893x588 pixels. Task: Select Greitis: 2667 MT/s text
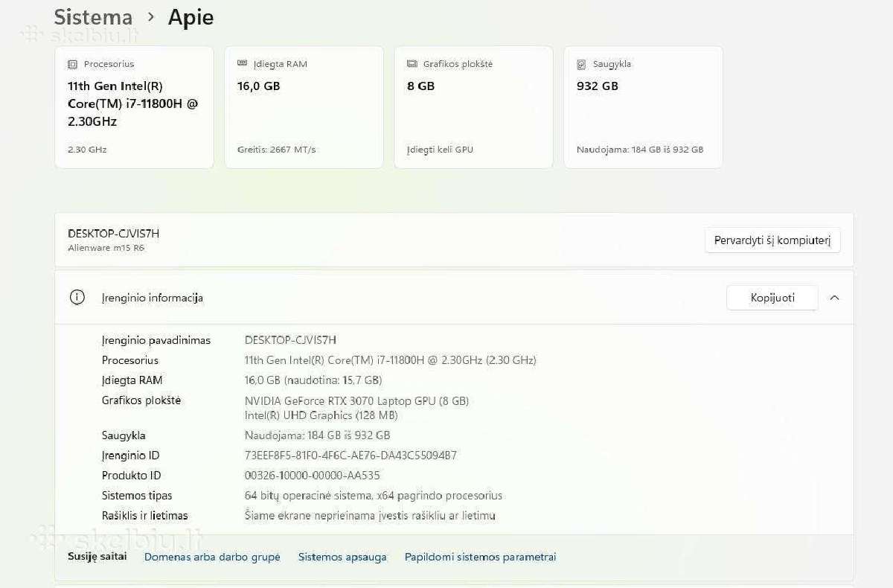pos(277,150)
